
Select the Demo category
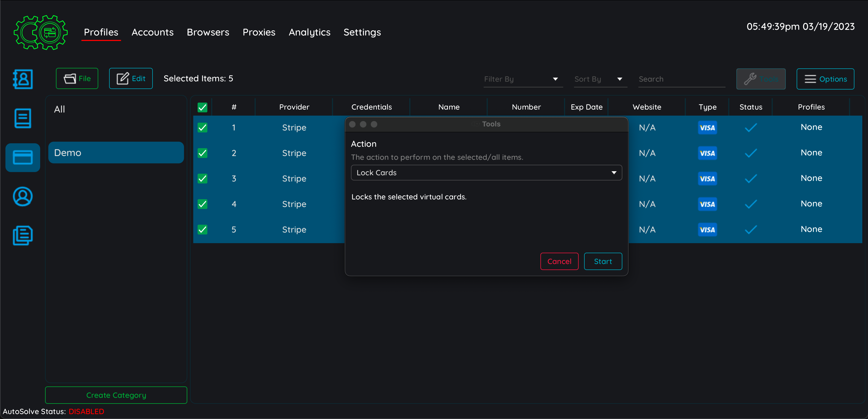[116, 153]
